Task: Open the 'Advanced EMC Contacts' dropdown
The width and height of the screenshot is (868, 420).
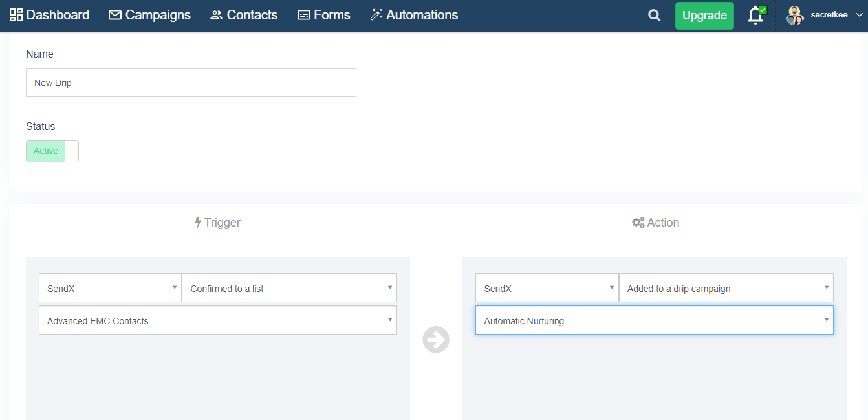Action: tap(218, 320)
